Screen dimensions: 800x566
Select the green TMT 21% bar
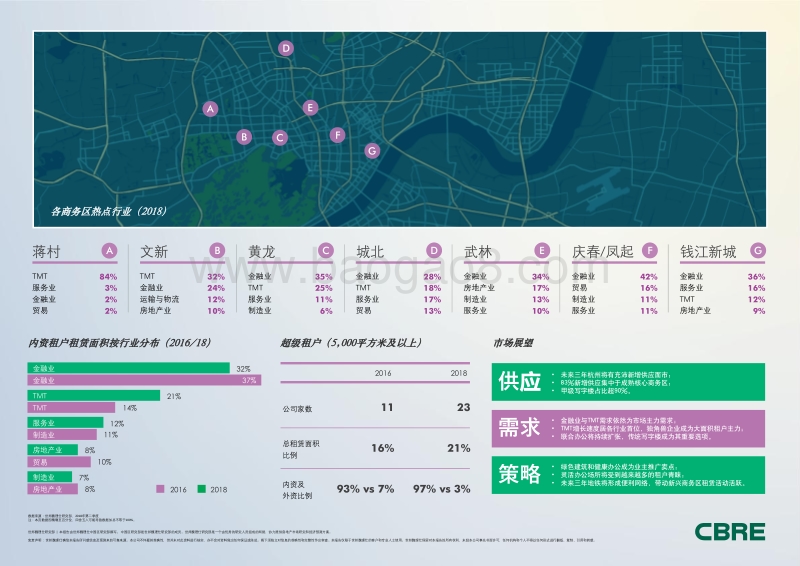click(x=94, y=396)
